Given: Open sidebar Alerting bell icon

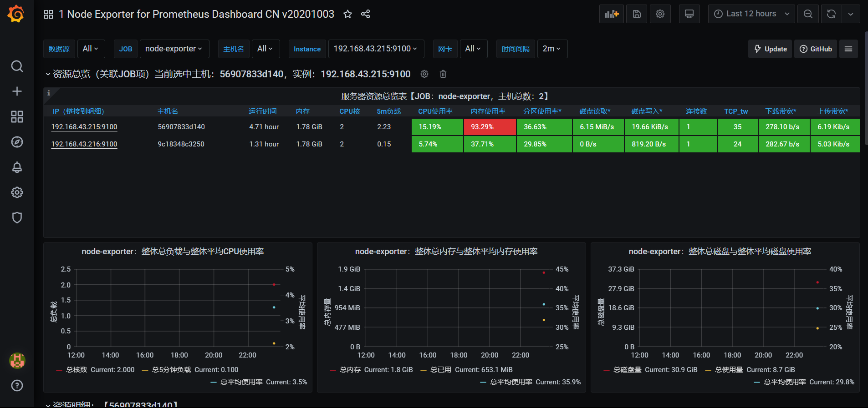Looking at the screenshot, I should click(x=17, y=167).
